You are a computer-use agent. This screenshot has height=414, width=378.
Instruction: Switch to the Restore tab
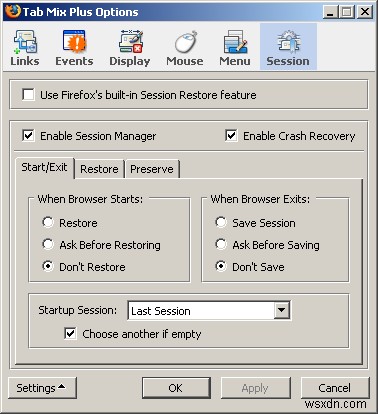(99, 169)
